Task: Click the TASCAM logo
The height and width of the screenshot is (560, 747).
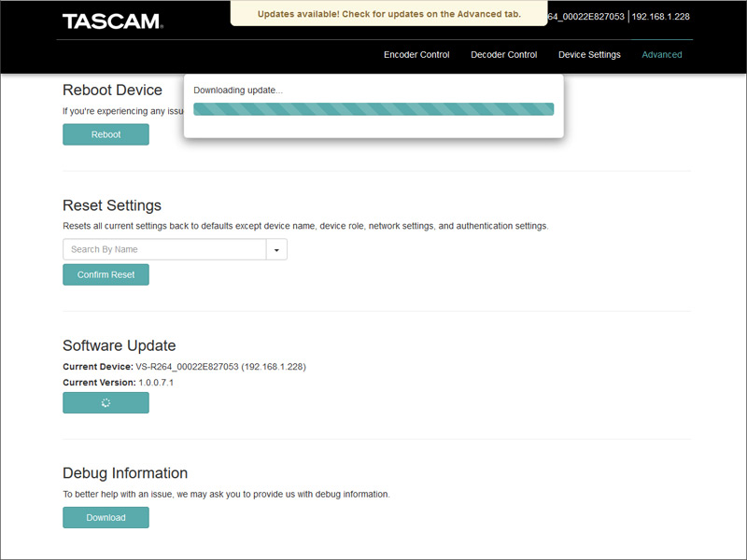Action: [x=112, y=21]
